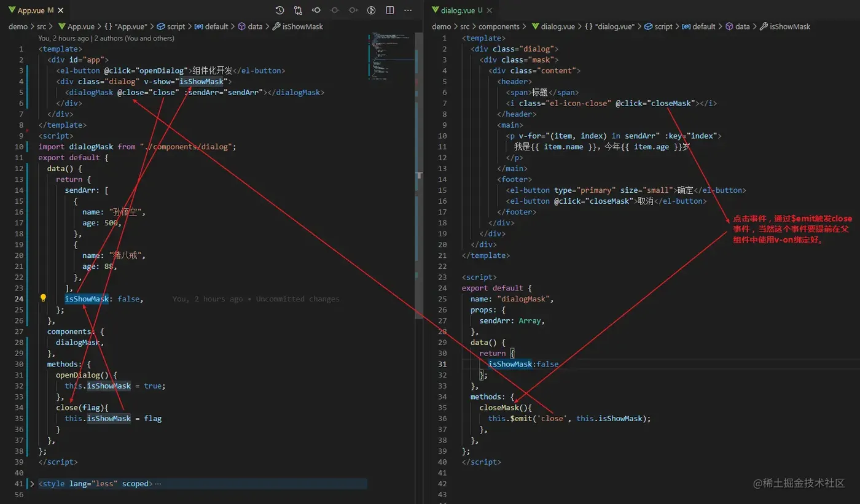The image size is (860, 504).
Task: Click the 'src' breadcrumb in the dialog.vue pane
Action: pos(465,26)
